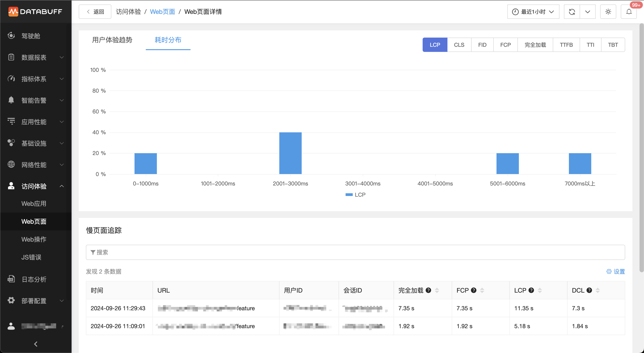Open the 驾驶舱 dashboard icon

click(11, 36)
